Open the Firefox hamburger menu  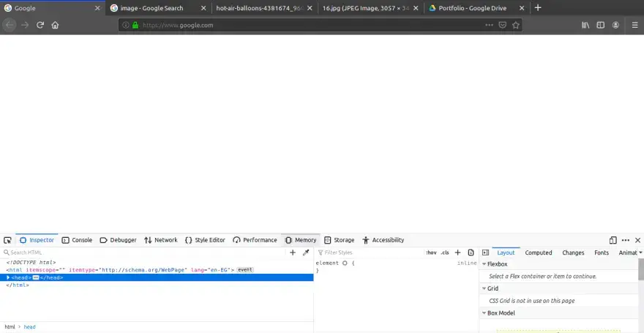(x=634, y=25)
